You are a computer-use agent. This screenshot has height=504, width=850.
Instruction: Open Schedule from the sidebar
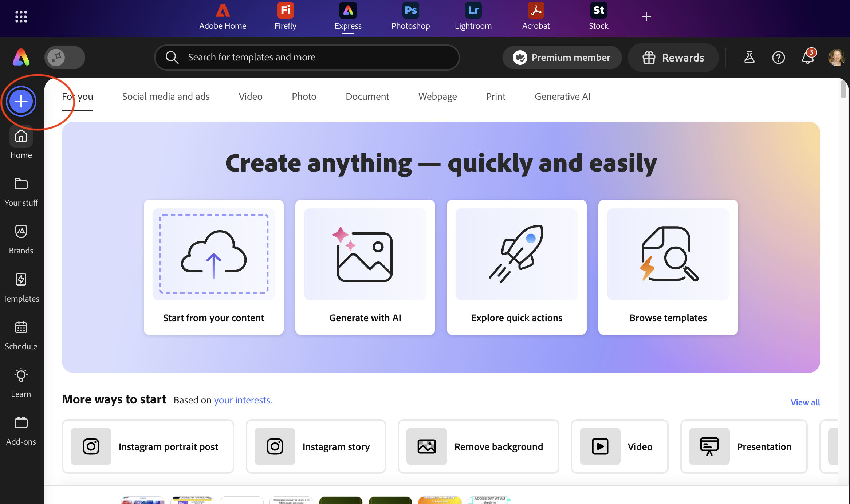click(x=21, y=335)
